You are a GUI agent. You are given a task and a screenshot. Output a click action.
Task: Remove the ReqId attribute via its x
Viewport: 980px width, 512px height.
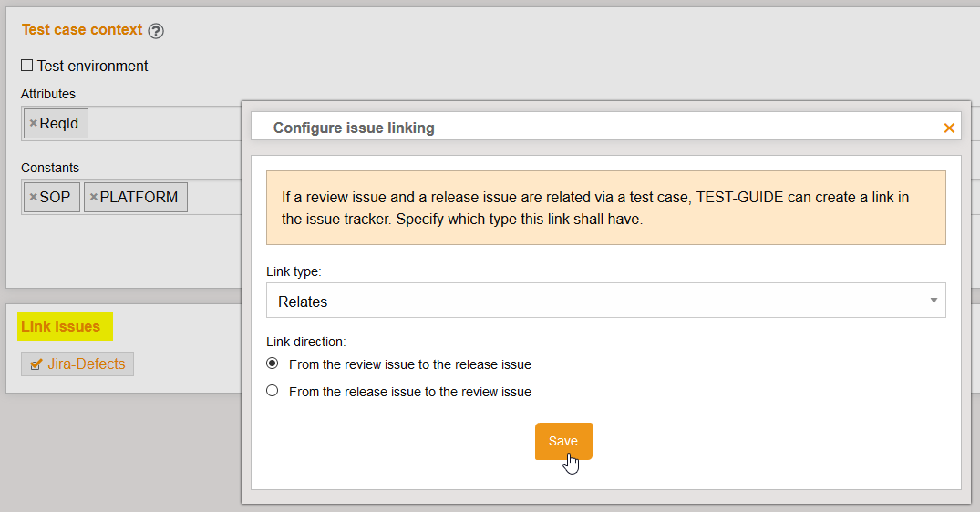click(x=33, y=124)
